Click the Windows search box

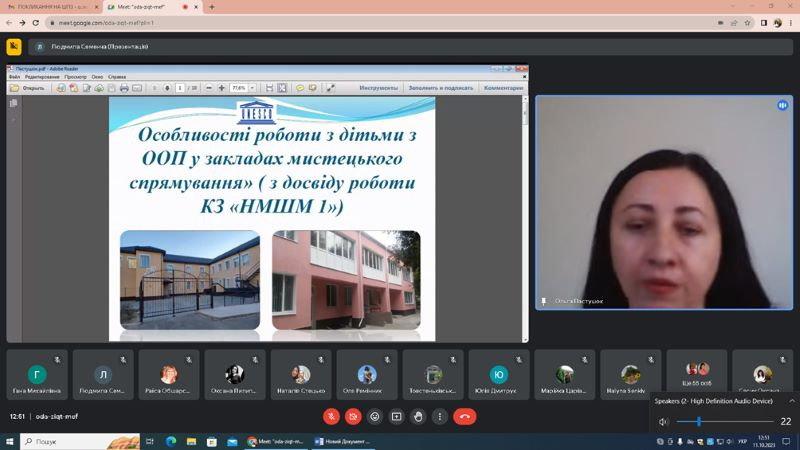(80, 441)
